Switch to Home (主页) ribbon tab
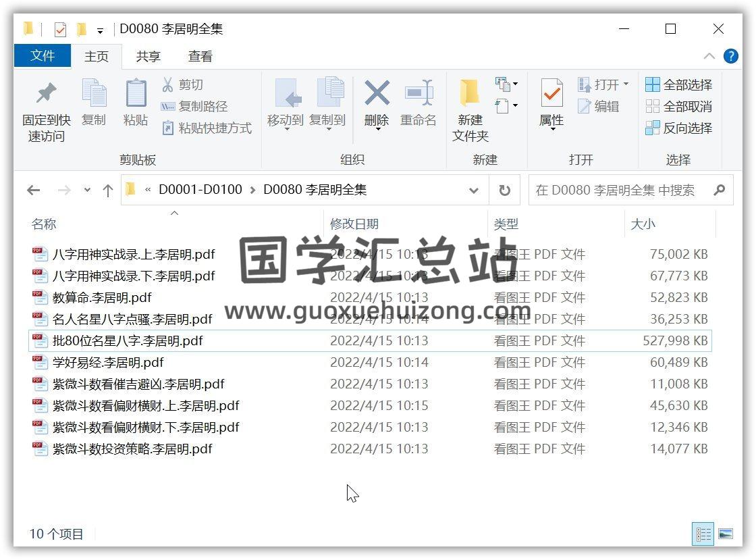756x560 pixels. (x=97, y=57)
